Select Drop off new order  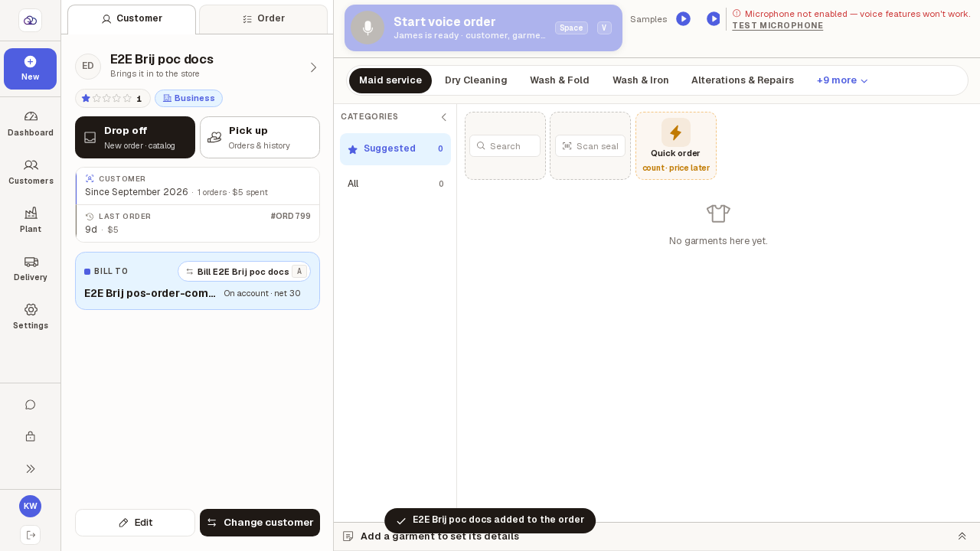pos(135,138)
